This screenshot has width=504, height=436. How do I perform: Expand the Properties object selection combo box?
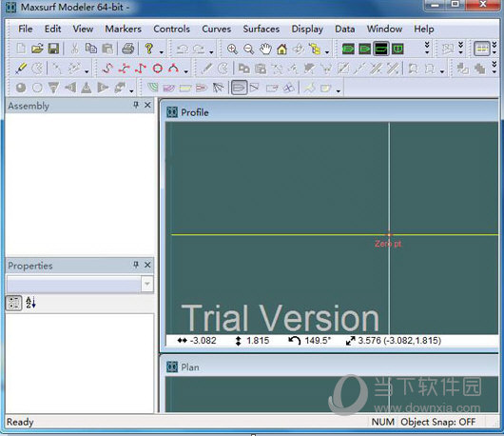[x=147, y=284]
